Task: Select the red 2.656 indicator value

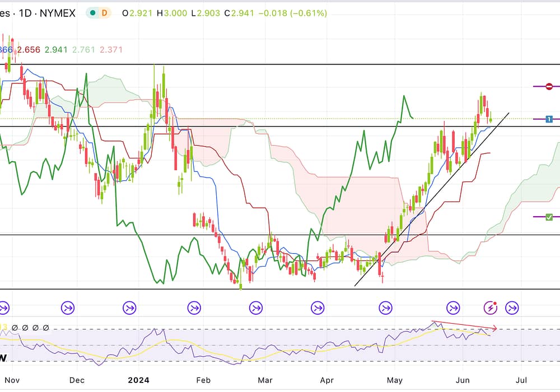Action: point(29,50)
